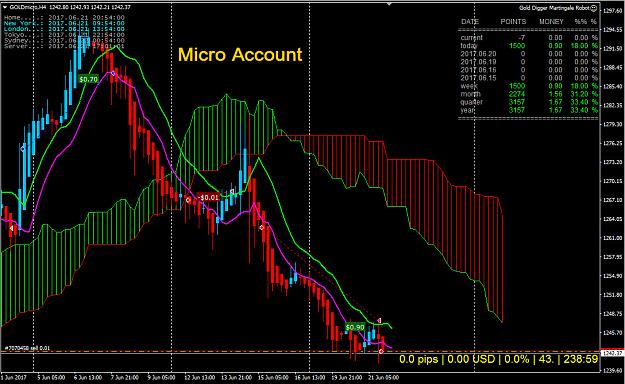Click the 9 Jun 05:00 time axis label
The width and height of the screenshot is (625, 384).
point(161,377)
